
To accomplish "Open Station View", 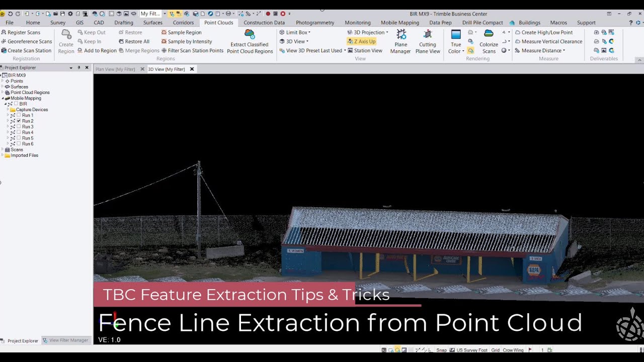I will [x=365, y=50].
